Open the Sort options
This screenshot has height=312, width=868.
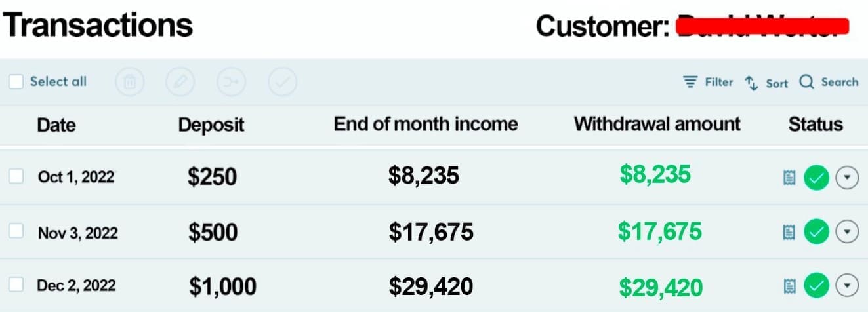pyautogui.click(x=767, y=83)
